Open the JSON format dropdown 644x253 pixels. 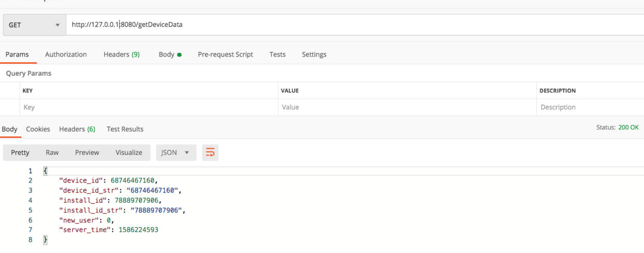pos(176,152)
